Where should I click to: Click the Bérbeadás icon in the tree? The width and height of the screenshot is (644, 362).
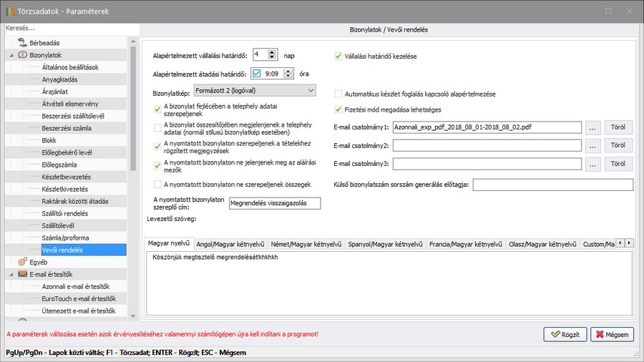point(22,43)
